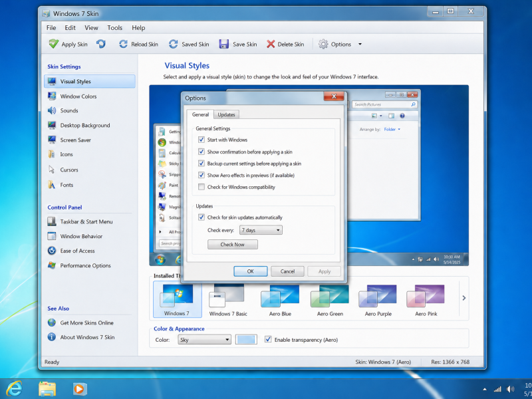Open the Sounds speaker icon
Screen dimensions: 532x399
[52, 110]
